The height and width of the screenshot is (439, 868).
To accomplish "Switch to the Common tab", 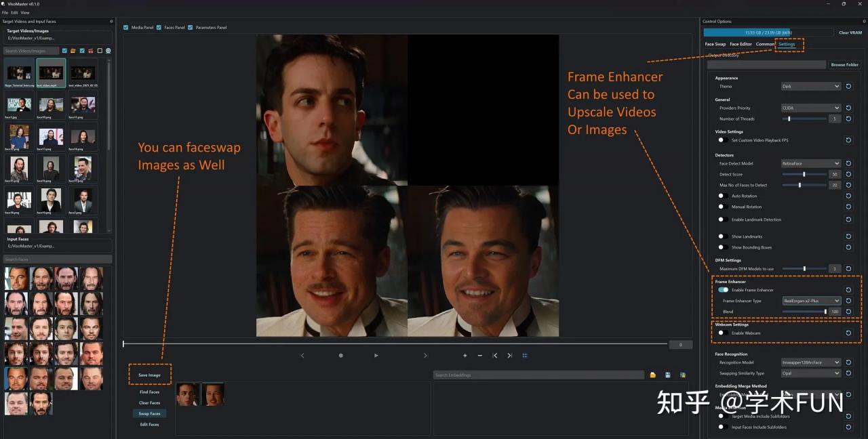I will [765, 44].
